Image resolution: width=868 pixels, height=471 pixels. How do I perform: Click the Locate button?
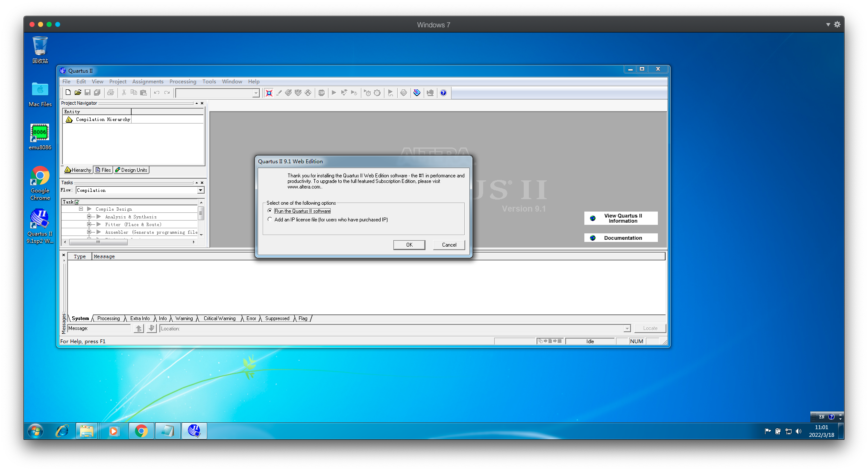(x=650, y=328)
